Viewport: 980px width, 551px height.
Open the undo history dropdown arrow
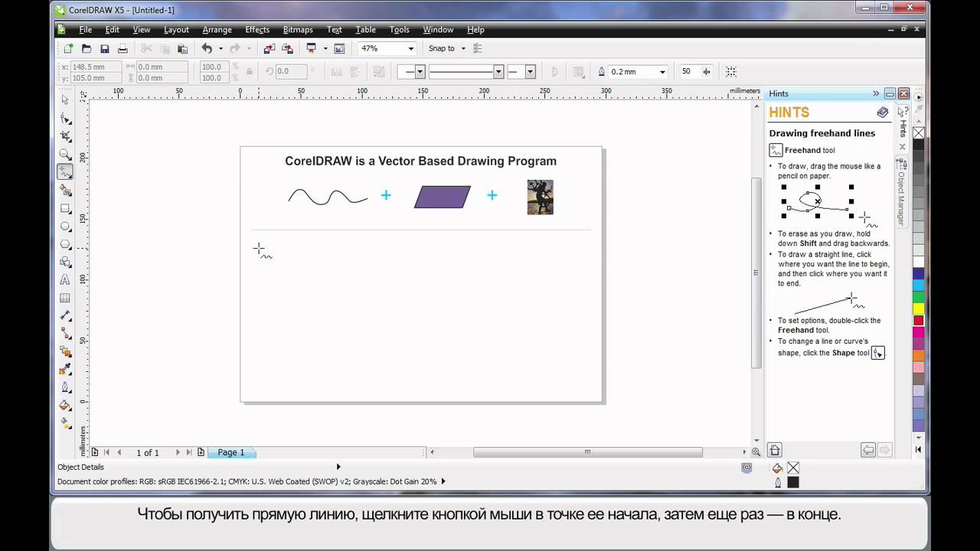pyautogui.click(x=221, y=48)
